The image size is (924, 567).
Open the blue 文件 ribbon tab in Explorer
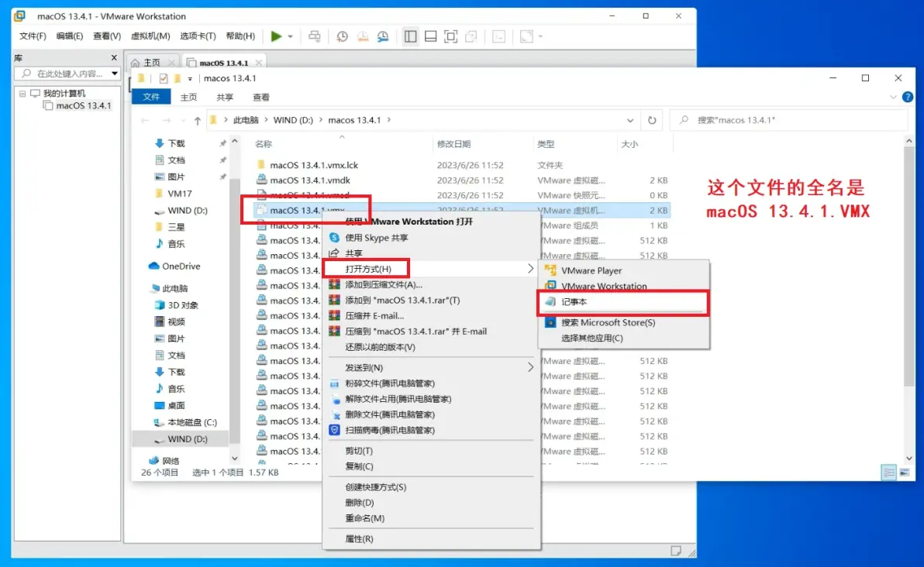(x=151, y=97)
